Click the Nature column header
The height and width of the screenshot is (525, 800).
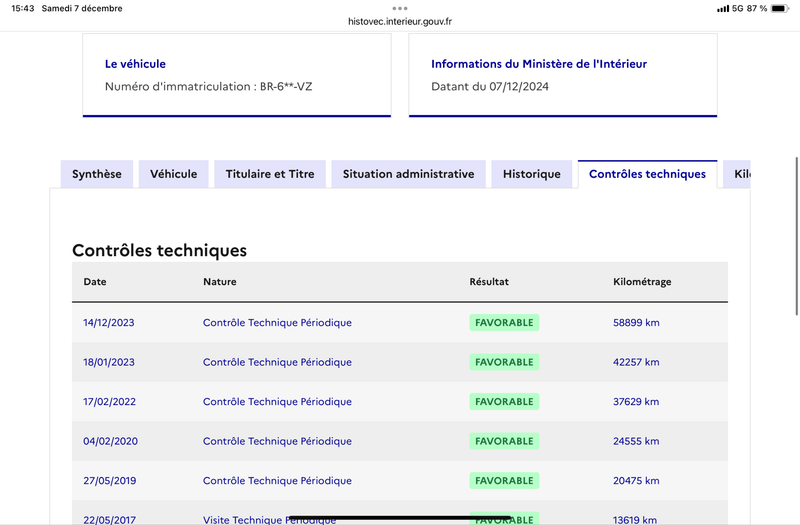[x=220, y=282]
